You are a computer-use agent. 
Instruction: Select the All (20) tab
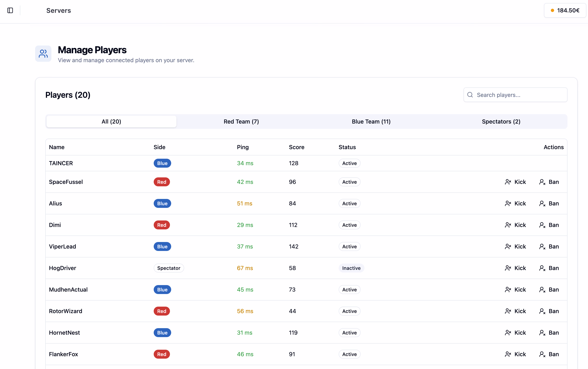pyautogui.click(x=111, y=122)
